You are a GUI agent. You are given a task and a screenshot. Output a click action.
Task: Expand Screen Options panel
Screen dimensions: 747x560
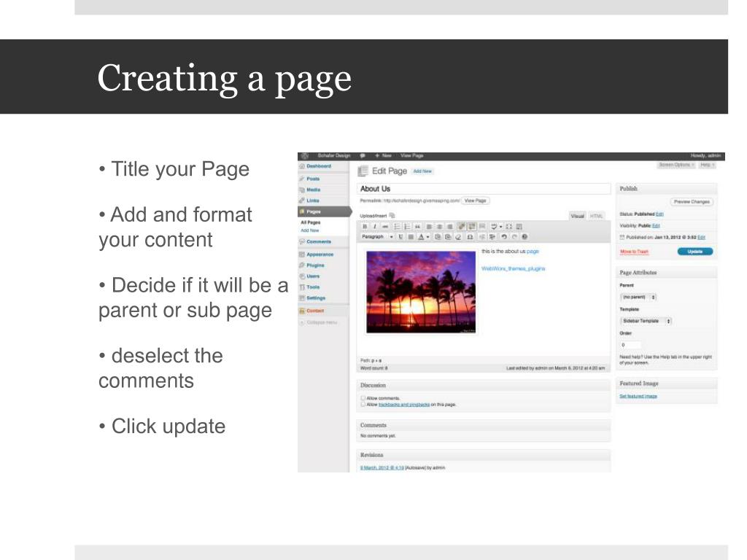pyautogui.click(x=676, y=165)
